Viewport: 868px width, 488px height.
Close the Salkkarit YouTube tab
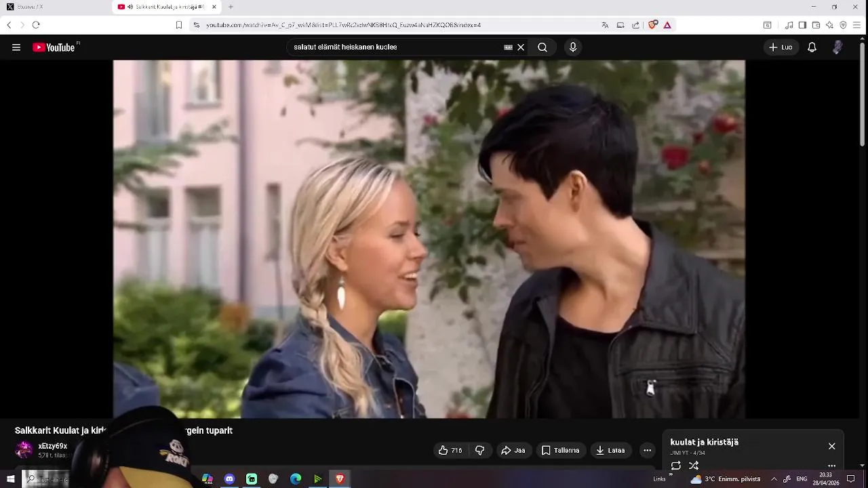(x=214, y=7)
